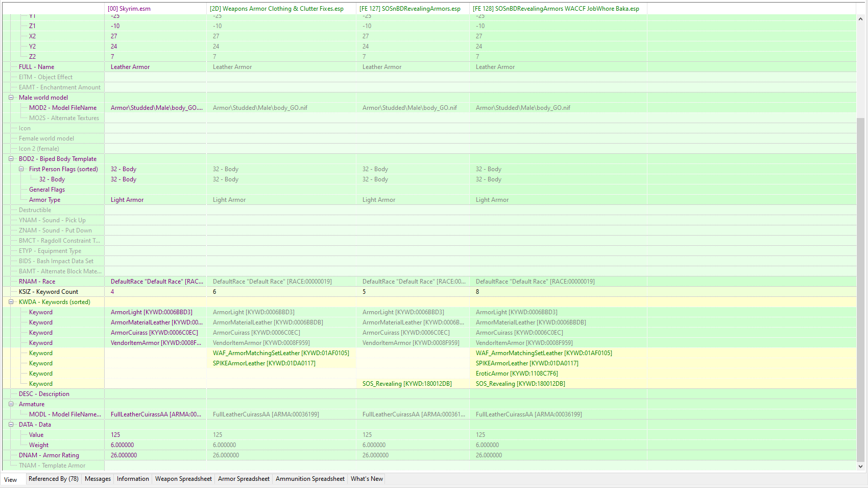
Task: Click the vertical scrollbar thumb
Action: [x=860, y=289]
